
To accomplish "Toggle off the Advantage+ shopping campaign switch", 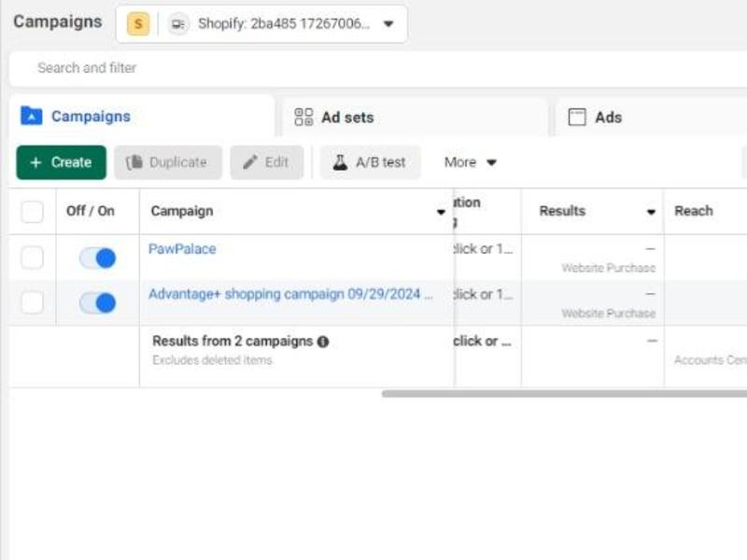I will tap(98, 302).
